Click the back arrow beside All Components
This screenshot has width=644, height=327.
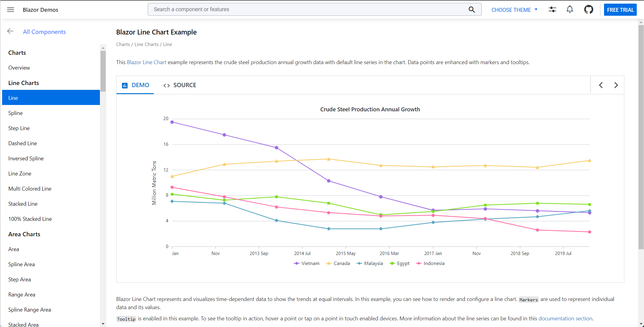click(x=11, y=31)
